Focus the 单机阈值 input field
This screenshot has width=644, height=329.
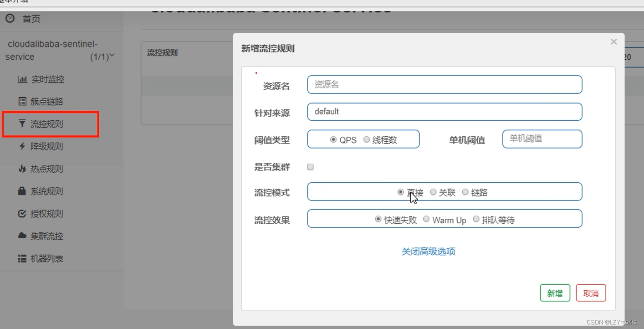(542, 139)
